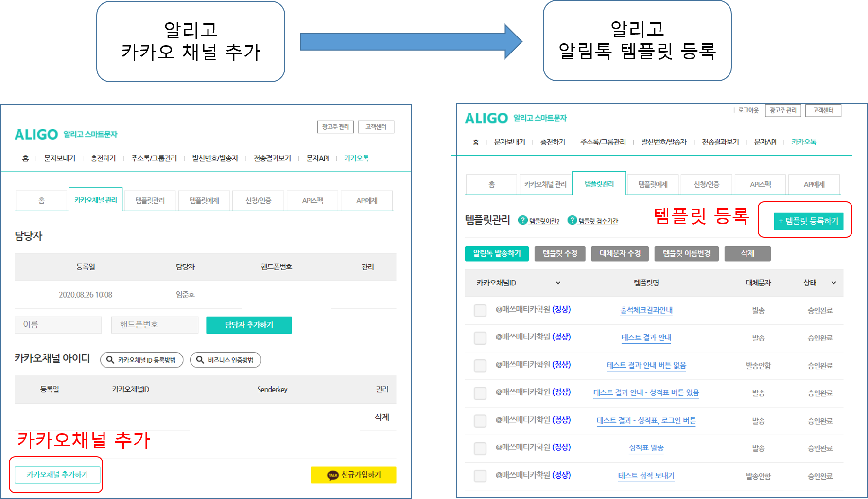
Task: Open 홈 sub-tab in left window
Action: tap(41, 200)
